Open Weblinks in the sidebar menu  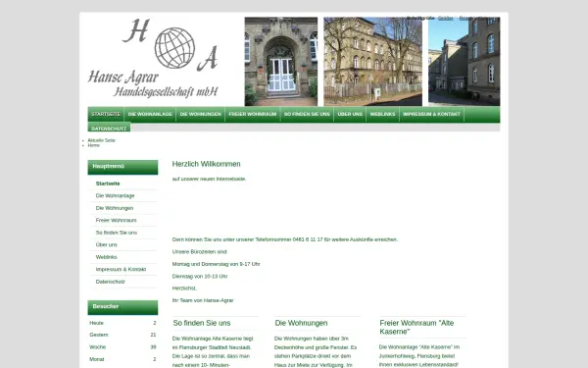[x=106, y=257]
